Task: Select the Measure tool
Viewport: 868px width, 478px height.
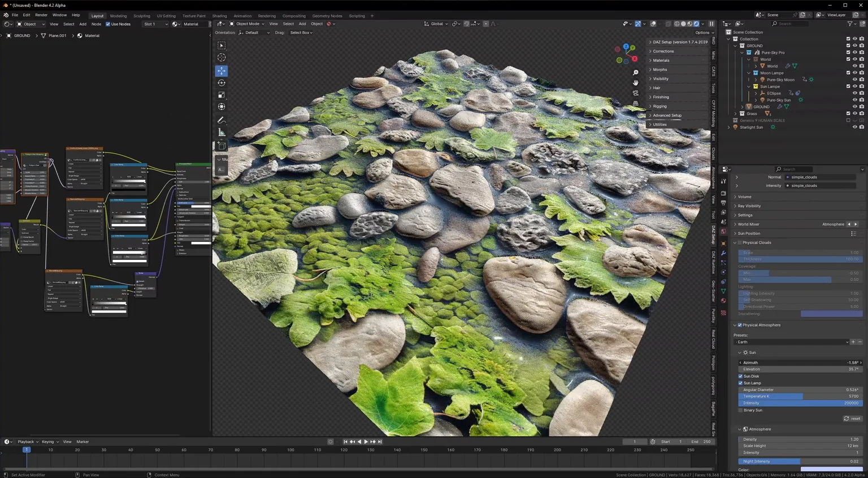Action: pyautogui.click(x=222, y=132)
